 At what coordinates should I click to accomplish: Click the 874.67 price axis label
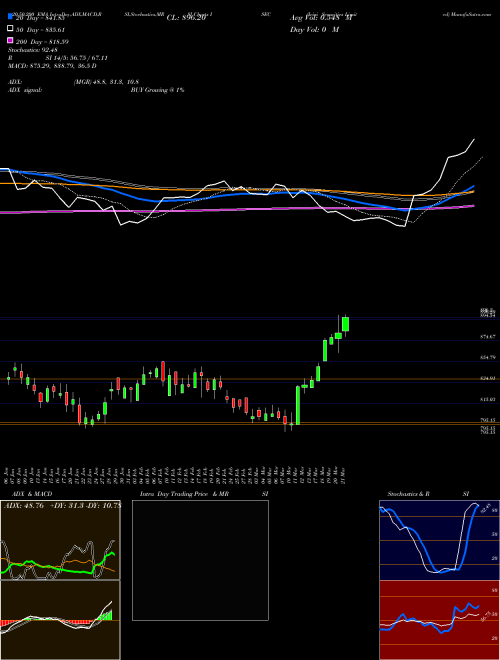[x=488, y=337]
